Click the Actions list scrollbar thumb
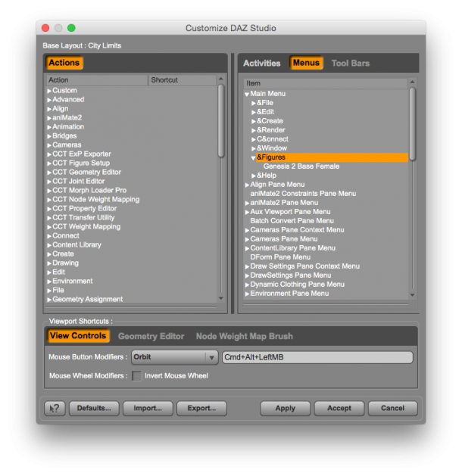Viewport: 462px width, 476px height. [221, 121]
